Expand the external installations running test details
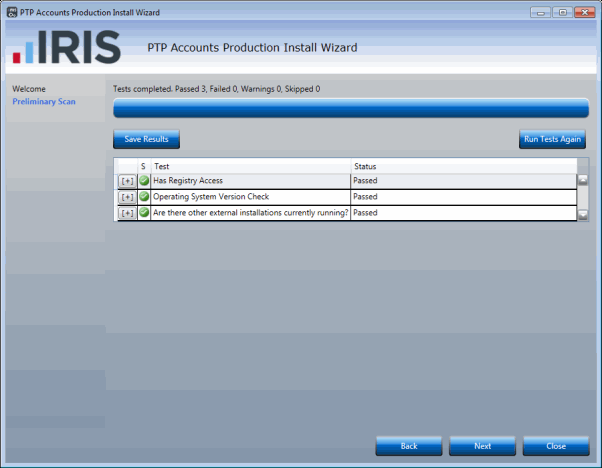 (x=127, y=213)
